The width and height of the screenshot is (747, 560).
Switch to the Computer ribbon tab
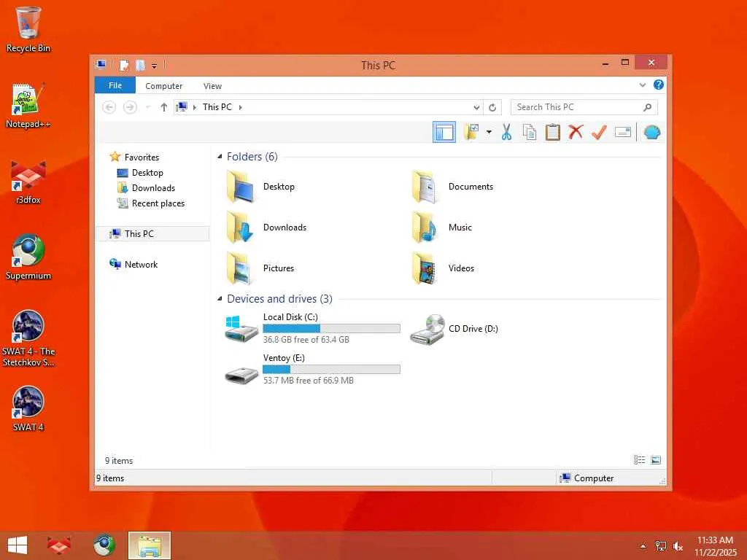tap(163, 86)
